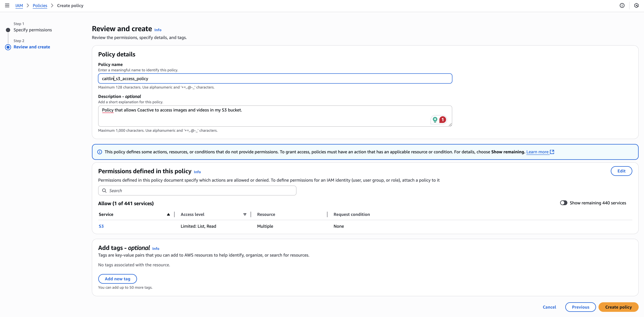Screen dimensions: 644x317
Task: Click the info circle icon in header
Action: (x=622, y=6)
